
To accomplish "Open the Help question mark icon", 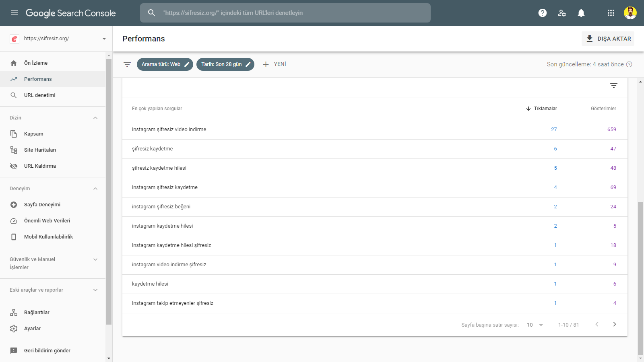I will 543,13.
